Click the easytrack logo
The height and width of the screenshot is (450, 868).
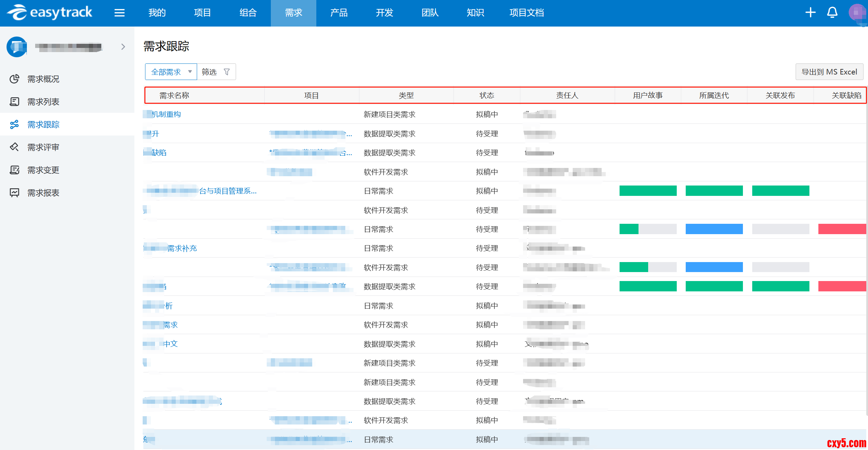click(x=50, y=13)
